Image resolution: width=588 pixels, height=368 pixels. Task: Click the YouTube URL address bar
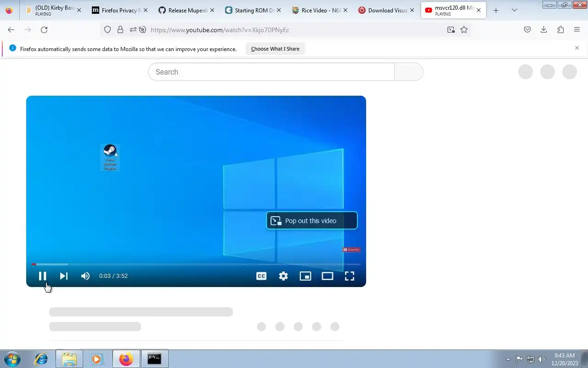[x=294, y=30]
